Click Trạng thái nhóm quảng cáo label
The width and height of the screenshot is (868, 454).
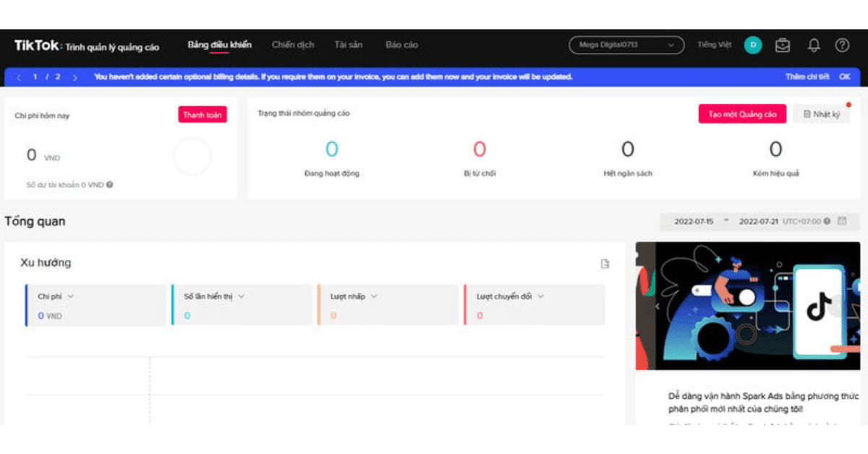pyautogui.click(x=304, y=113)
